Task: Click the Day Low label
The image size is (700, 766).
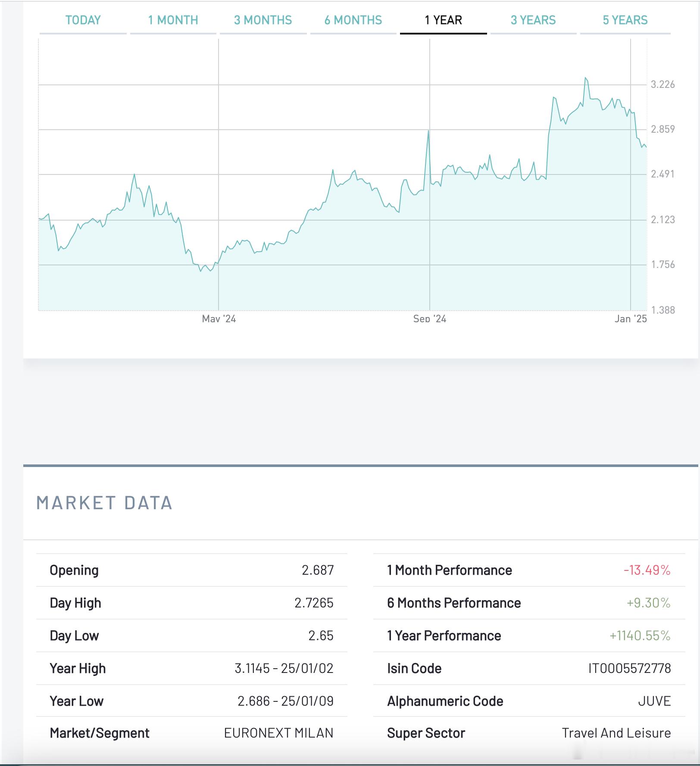Action: pyautogui.click(x=74, y=635)
